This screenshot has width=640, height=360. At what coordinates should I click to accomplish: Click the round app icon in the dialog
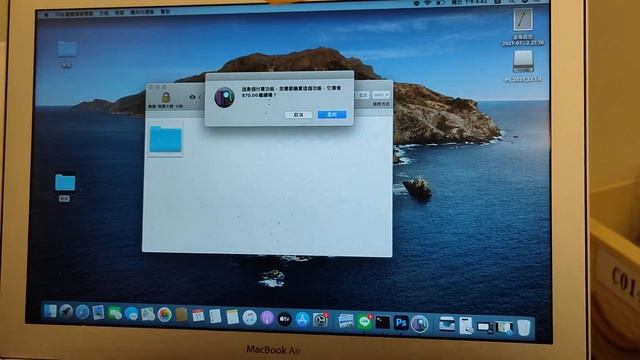pos(224,98)
